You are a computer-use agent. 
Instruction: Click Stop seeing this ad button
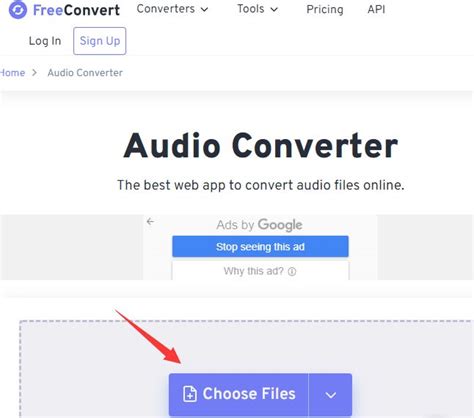click(260, 247)
